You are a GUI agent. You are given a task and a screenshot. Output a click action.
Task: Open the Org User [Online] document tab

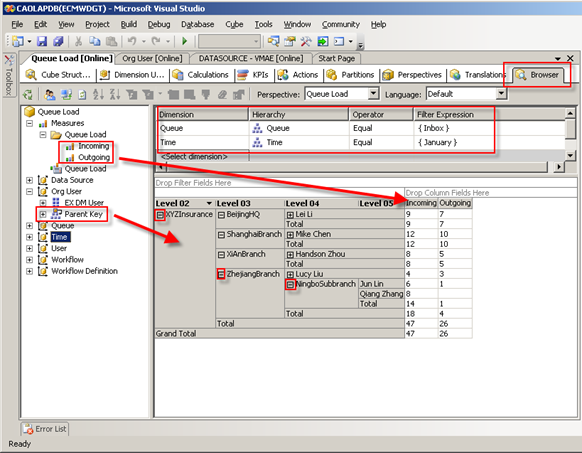pyautogui.click(x=152, y=59)
